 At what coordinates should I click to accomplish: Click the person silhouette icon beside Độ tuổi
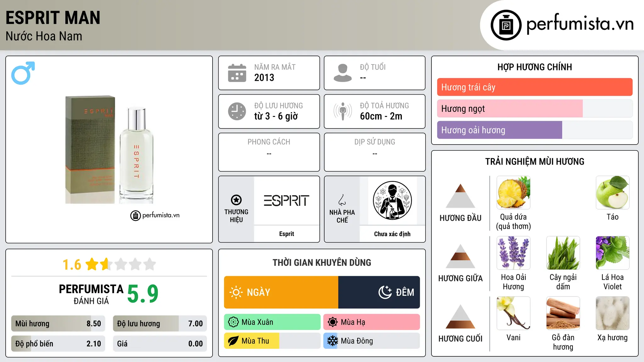pos(342,73)
